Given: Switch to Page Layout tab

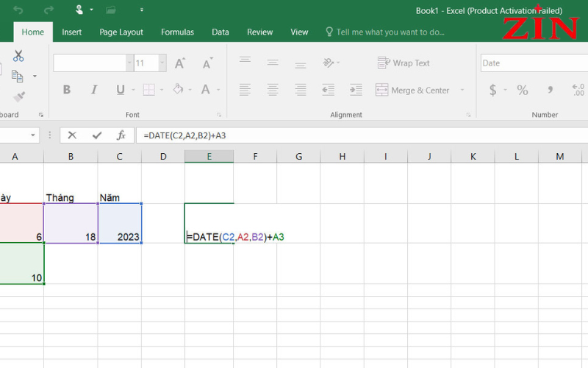Looking at the screenshot, I should (121, 32).
